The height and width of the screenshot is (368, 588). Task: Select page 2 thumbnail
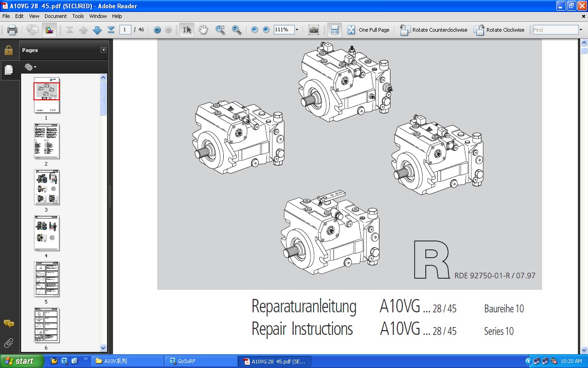[x=47, y=141]
